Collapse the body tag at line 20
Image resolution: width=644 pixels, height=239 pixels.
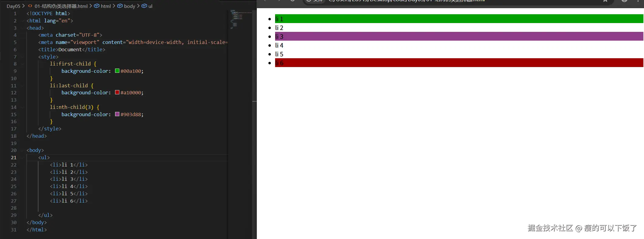(22, 150)
